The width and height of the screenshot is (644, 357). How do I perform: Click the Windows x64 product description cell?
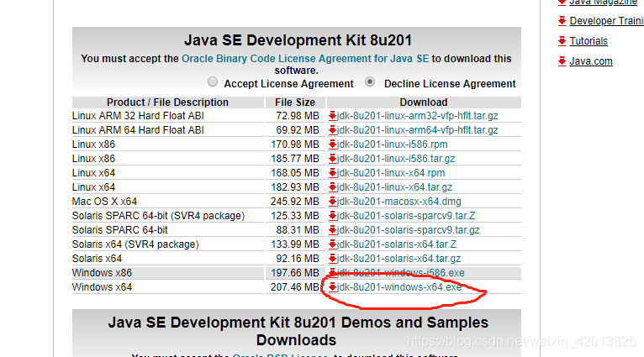pos(168,287)
